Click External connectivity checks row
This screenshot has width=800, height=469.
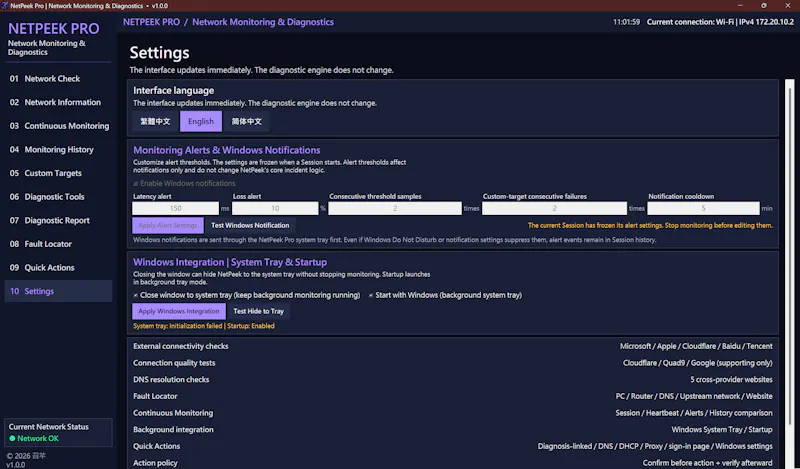(x=453, y=346)
